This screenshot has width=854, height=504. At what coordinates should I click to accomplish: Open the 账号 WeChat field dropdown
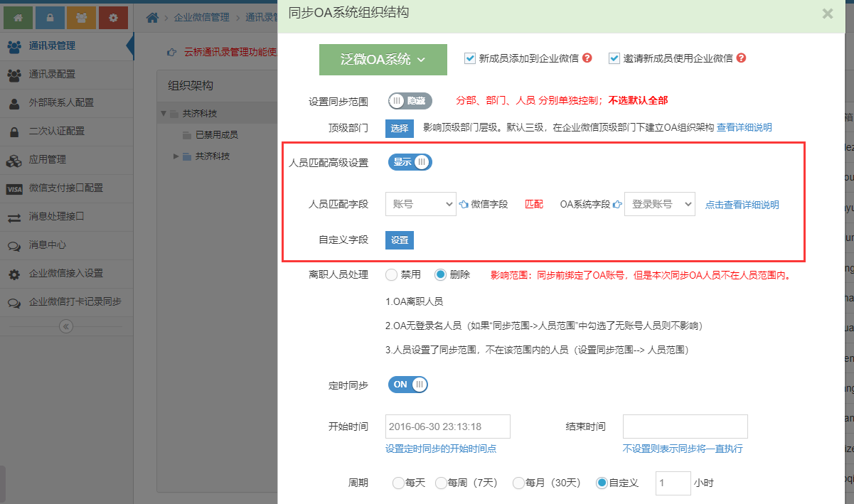[x=420, y=204]
